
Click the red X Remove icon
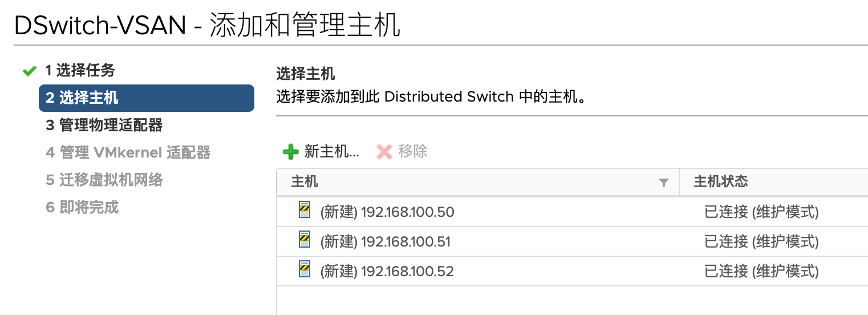[385, 152]
